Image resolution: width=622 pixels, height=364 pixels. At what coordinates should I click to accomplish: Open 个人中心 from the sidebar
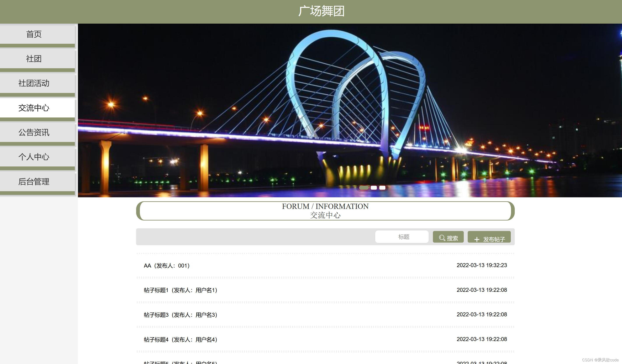coord(34,157)
